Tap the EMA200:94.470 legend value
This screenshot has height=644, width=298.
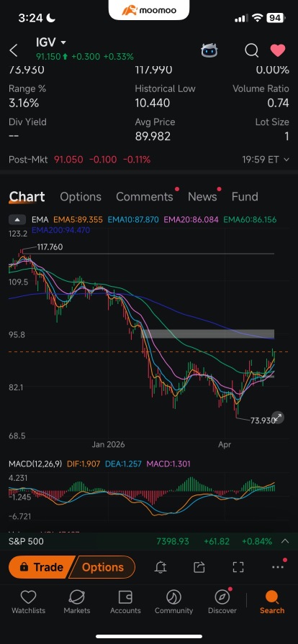pyautogui.click(x=60, y=230)
